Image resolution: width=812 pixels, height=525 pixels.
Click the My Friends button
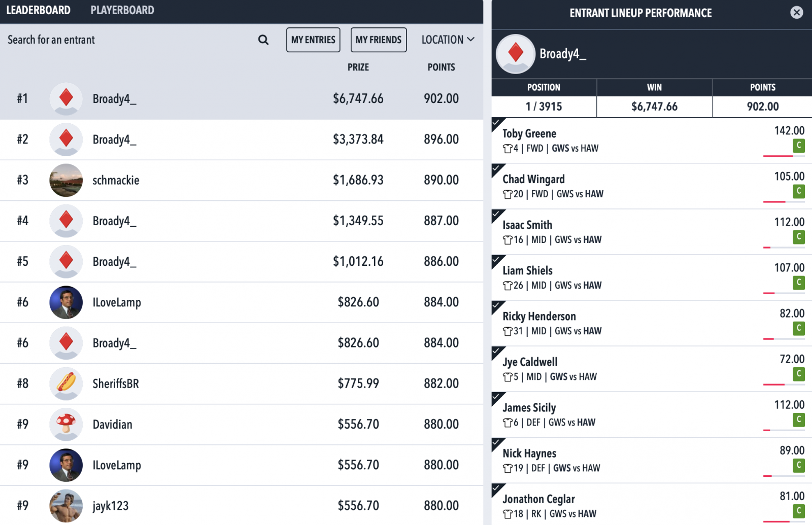click(x=379, y=40)
